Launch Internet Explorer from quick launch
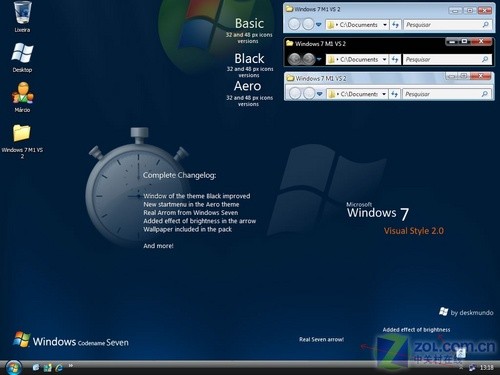Viewport: 500px width, 375px height. [x=59, y=367]
